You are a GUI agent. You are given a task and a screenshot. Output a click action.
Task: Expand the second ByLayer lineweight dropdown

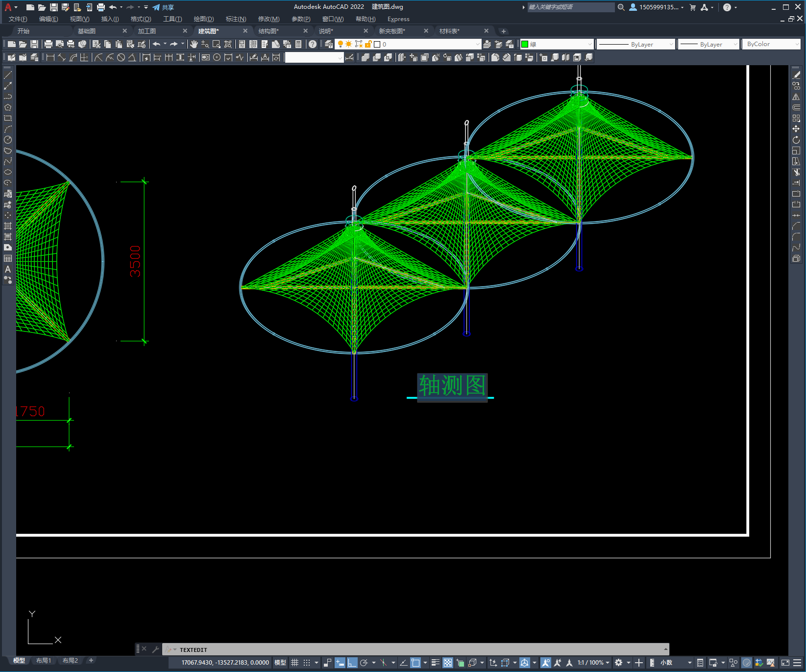pos(735,44)
